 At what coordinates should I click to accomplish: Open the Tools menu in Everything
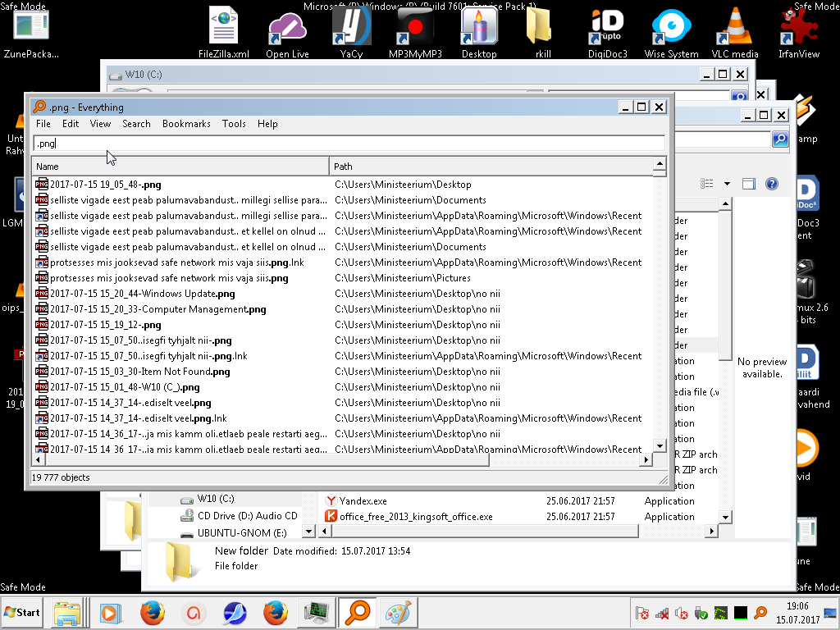coord(234,124)
